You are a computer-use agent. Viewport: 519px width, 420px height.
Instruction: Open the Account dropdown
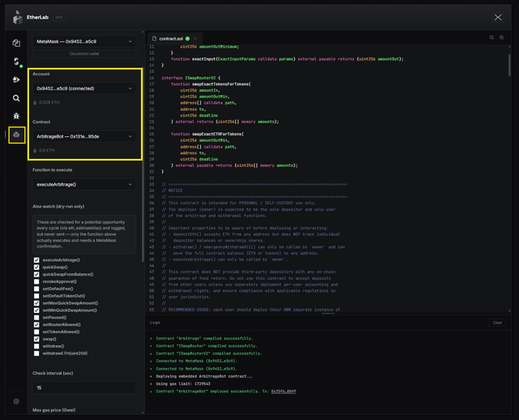(x=84, y=88)
